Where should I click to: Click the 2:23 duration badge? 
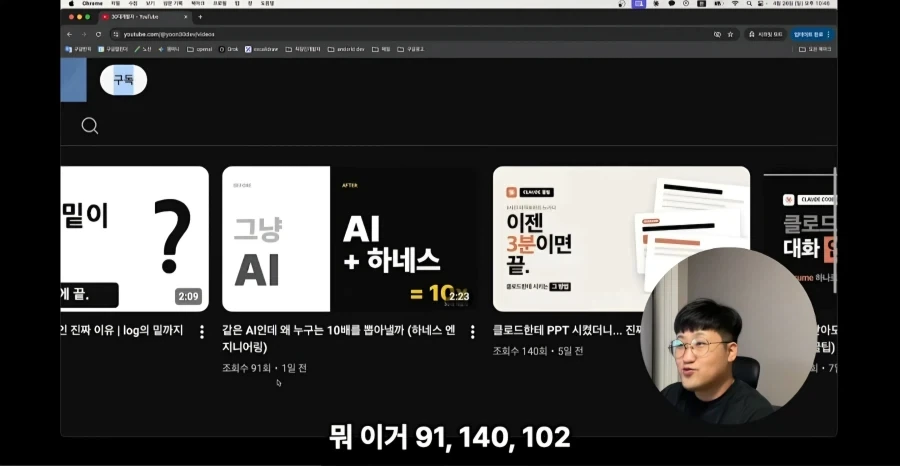(459, 297)
